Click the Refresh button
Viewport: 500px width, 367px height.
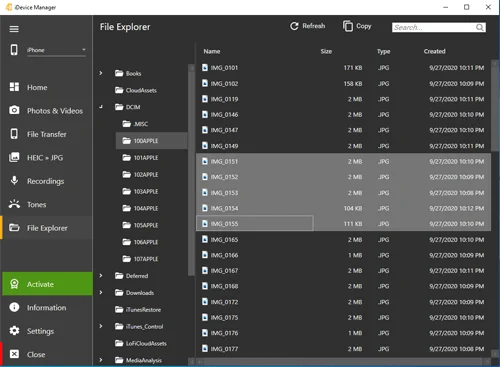307,26
